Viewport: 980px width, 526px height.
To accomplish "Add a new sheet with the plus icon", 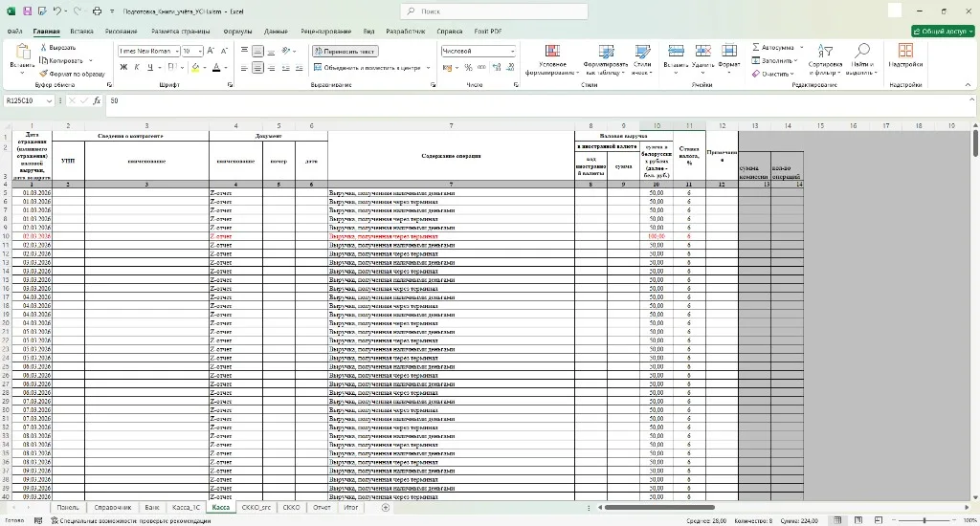I will tap(386, 507).
